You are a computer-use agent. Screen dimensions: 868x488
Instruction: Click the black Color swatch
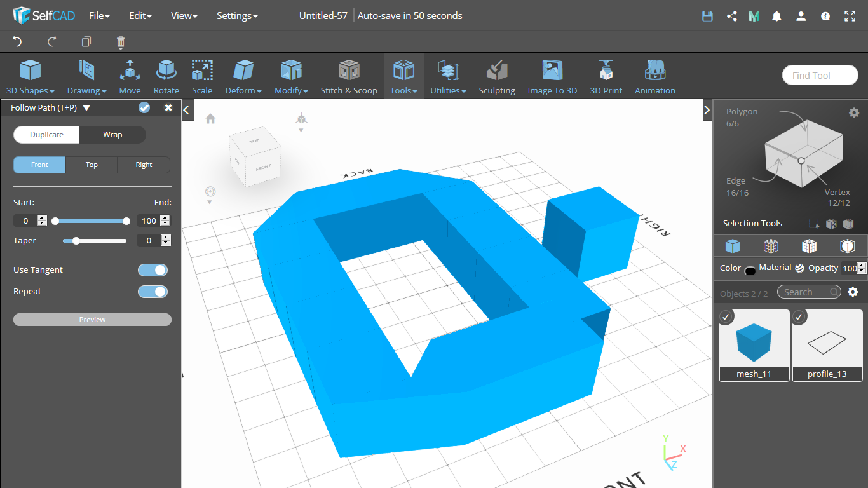point(750,270)
